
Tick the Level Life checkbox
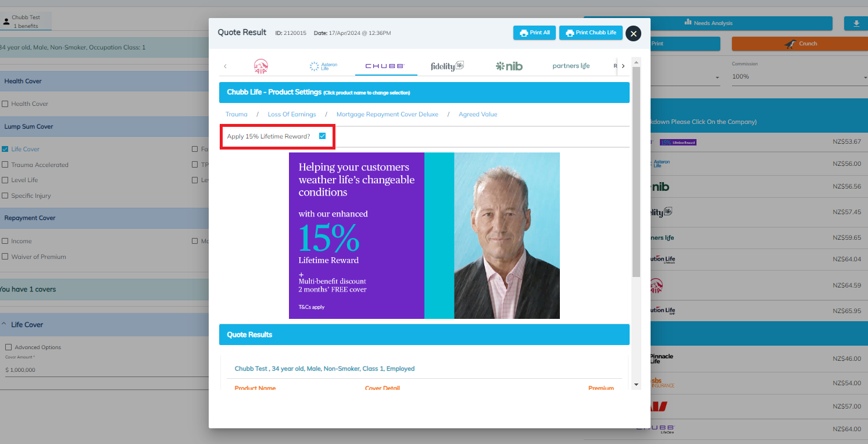(x=5, y=180)
